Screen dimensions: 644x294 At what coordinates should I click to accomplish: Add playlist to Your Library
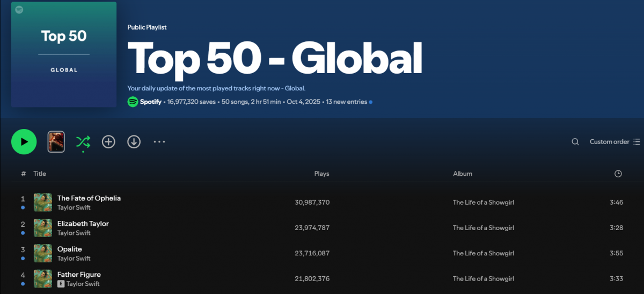109,142
